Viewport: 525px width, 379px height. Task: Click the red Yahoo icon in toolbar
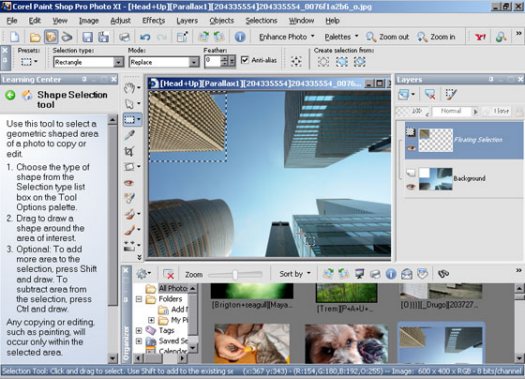click(480, 37)
